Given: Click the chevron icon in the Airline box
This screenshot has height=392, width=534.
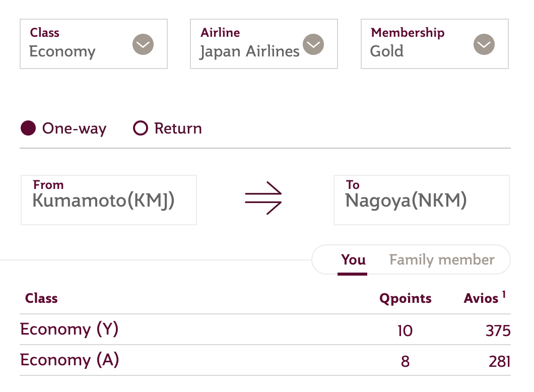Looking at the screenshot, I should (313, 44).
